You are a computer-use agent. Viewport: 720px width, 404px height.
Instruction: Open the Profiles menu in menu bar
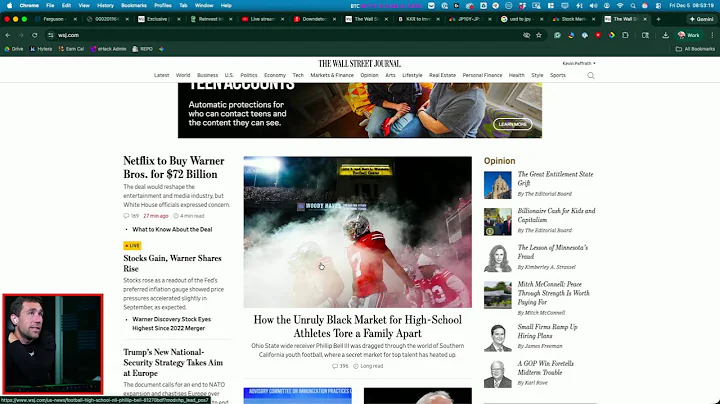coord(163,6)
